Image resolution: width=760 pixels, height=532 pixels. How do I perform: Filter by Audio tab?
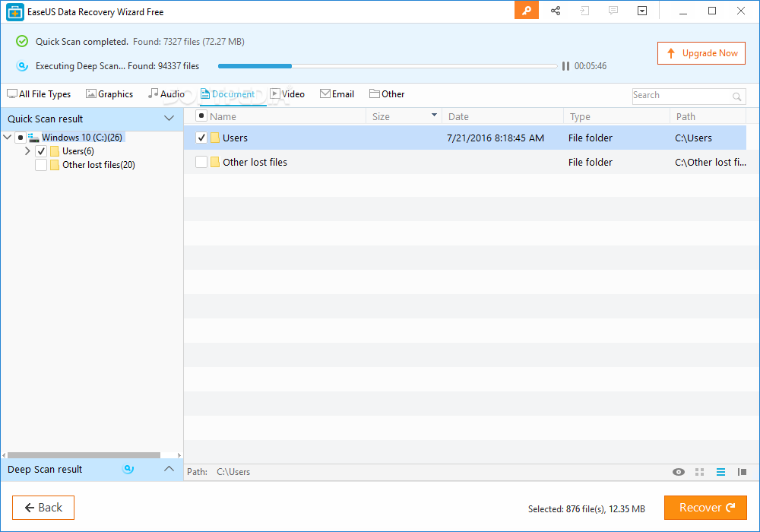[x=166, y=94]
